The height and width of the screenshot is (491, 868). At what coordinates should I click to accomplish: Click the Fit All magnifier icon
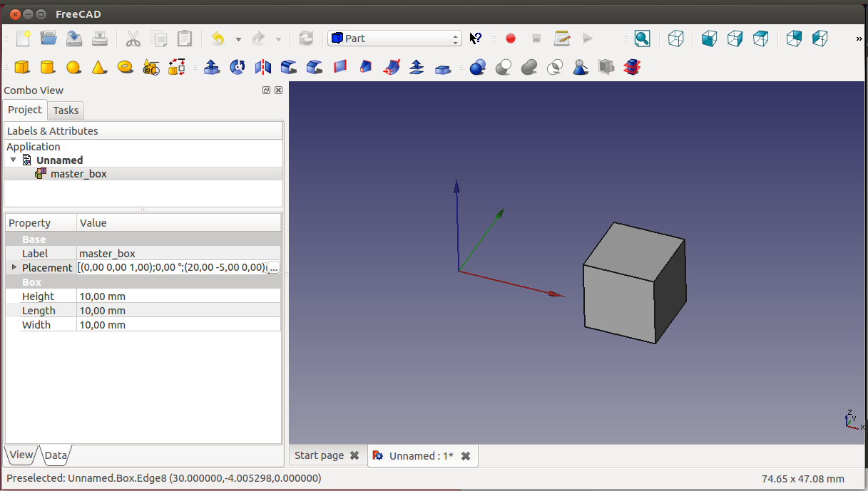tap(642, 38)
